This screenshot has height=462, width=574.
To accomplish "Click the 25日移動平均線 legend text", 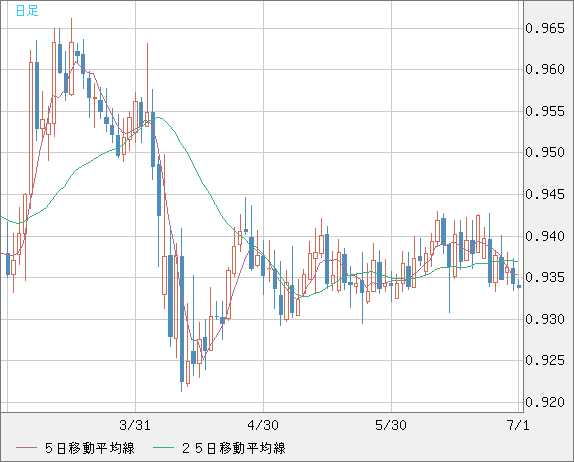I will 234,448.
